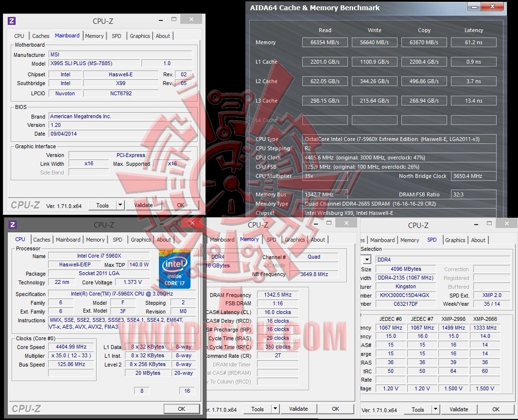Click Validate button in SPD window

point(459,409)
